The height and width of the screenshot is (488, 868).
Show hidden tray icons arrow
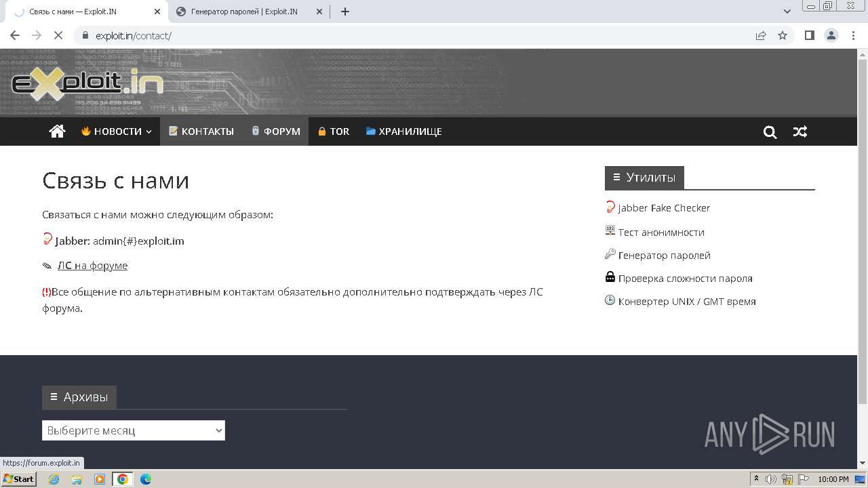[756, 479]
